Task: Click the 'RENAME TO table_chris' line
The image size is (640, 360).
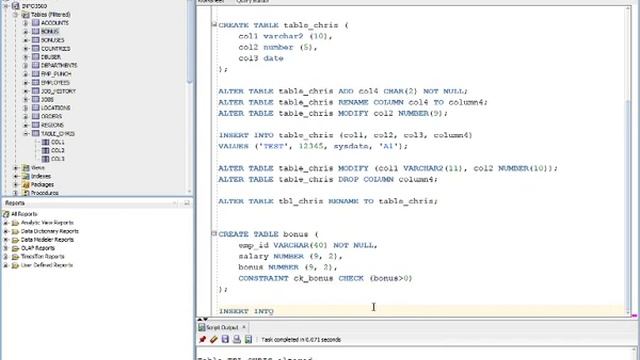Action: point(328,201)
